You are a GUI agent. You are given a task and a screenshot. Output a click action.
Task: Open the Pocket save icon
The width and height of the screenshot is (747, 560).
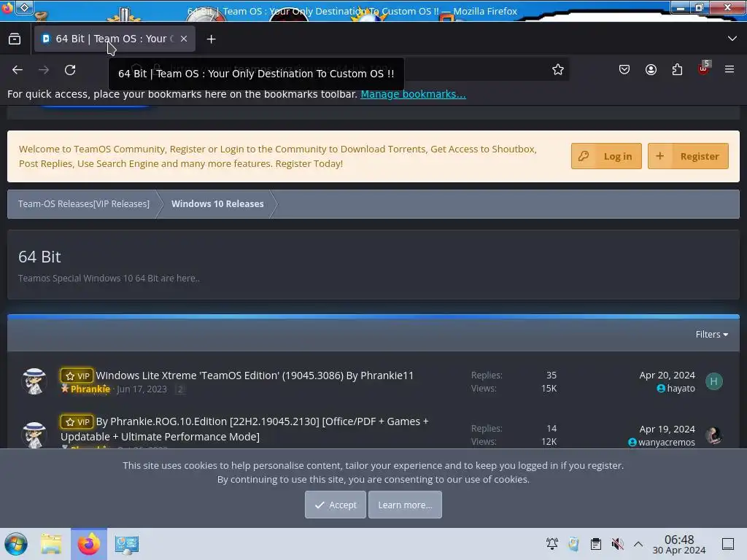(624, 69)
